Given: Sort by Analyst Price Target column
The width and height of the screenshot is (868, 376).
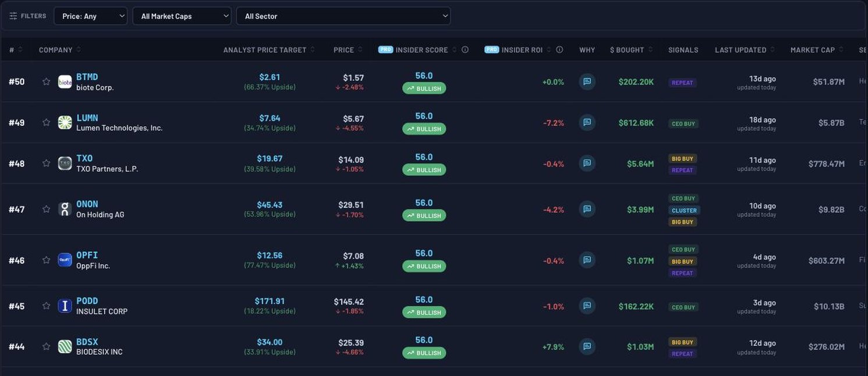Looking at the screenshot, I should point(269,49).
